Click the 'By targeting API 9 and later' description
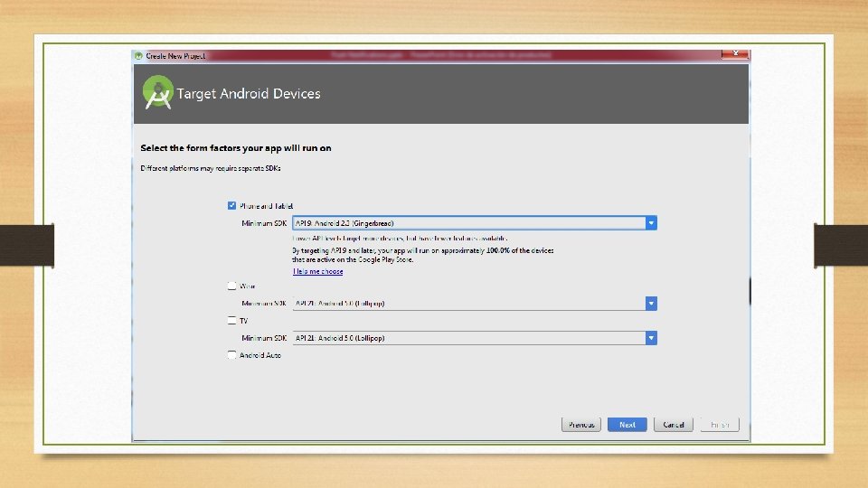This screenshot has height=488, width=868. click(423, 255)
